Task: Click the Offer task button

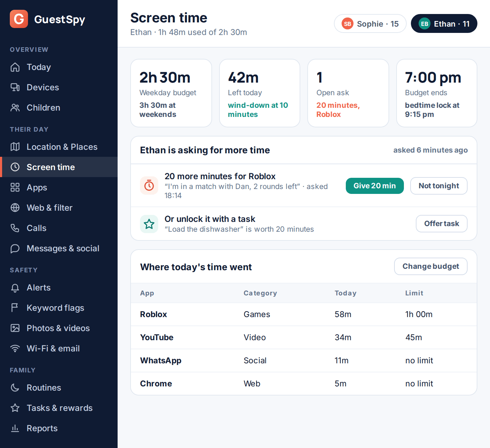Action: coord(441,224)
